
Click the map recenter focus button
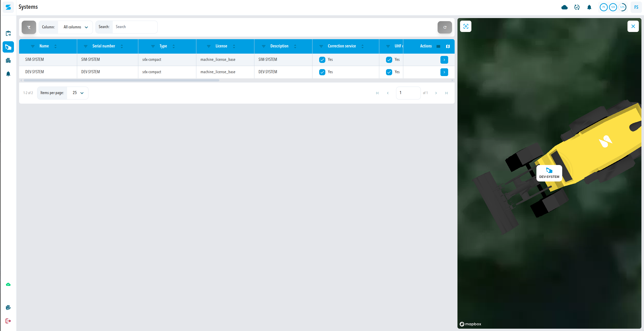(466, 26)
